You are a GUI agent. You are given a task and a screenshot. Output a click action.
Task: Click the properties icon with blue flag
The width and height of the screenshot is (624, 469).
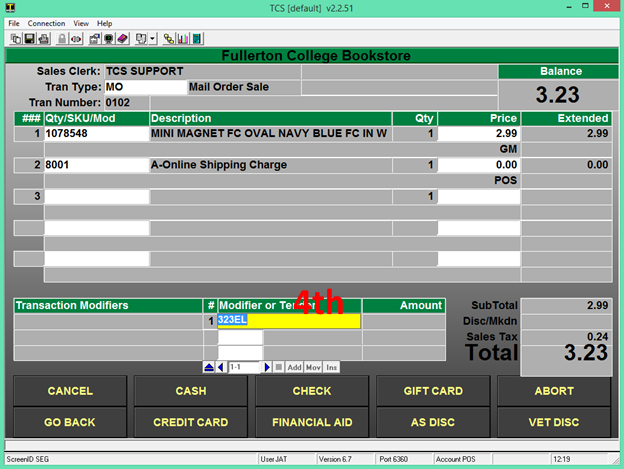[x=94, y=39]
